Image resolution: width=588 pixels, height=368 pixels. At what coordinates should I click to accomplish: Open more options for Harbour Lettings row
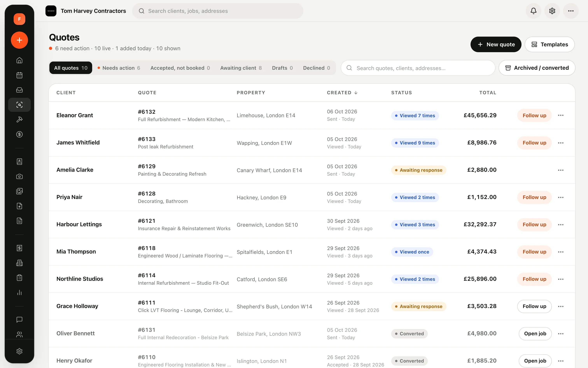[x=561, y=225]
